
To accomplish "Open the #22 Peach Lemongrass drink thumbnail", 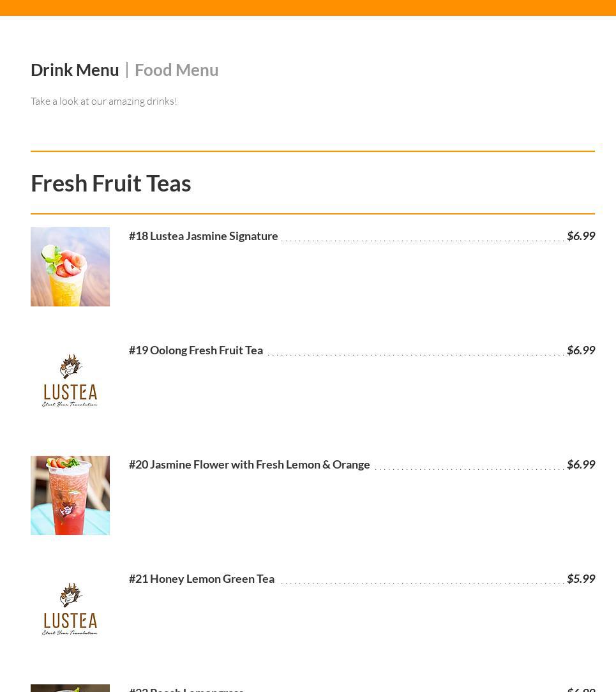I will (x=70, y=688).
